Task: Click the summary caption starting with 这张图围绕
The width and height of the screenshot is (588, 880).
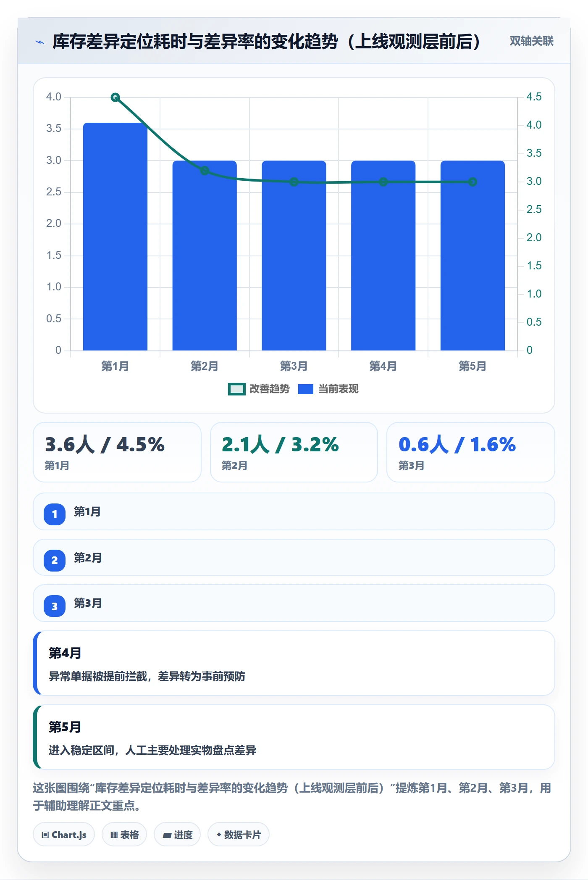Action: 292,797
